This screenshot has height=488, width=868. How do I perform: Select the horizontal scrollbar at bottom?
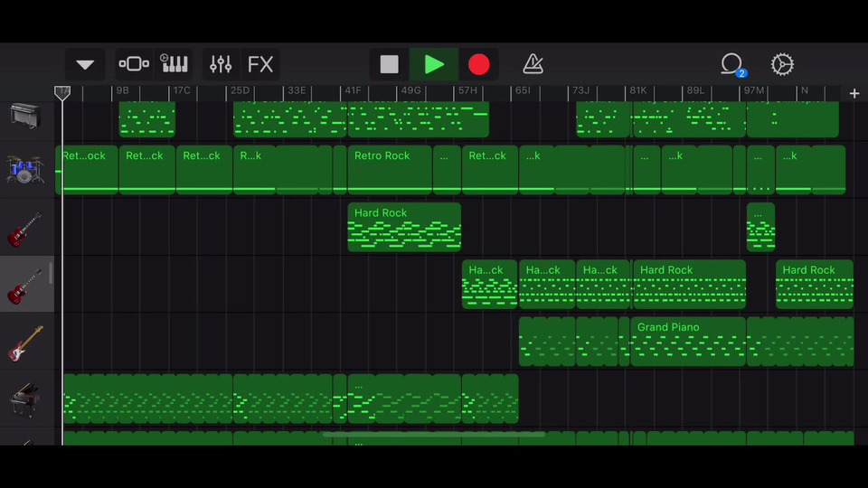(433, 435)
